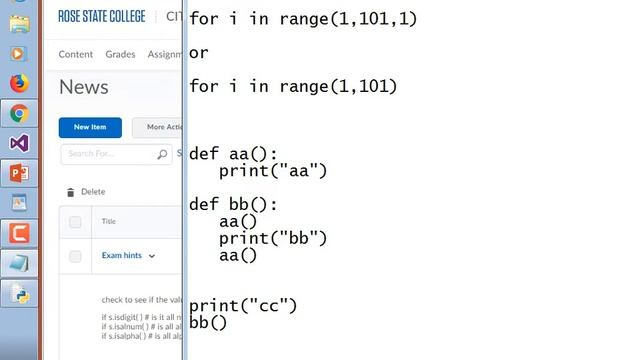Open Firefox from the taskbar
640x360 pixels.
(19, 83)
